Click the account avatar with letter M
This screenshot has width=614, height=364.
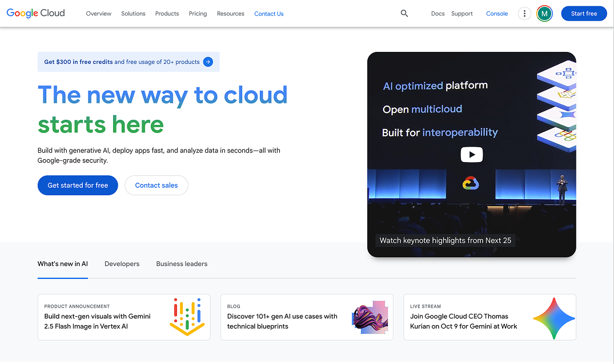point(544,13)
